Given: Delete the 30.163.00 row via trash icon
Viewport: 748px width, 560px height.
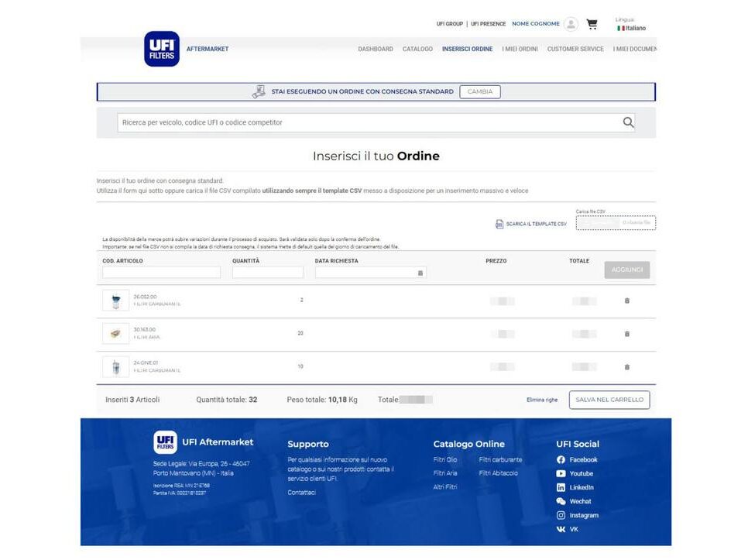Looking at the screenshot, I should (626, 334).
